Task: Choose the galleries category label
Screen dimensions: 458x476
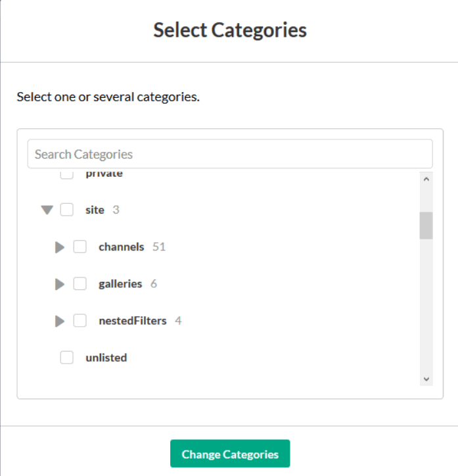Action: coord(120,284)
